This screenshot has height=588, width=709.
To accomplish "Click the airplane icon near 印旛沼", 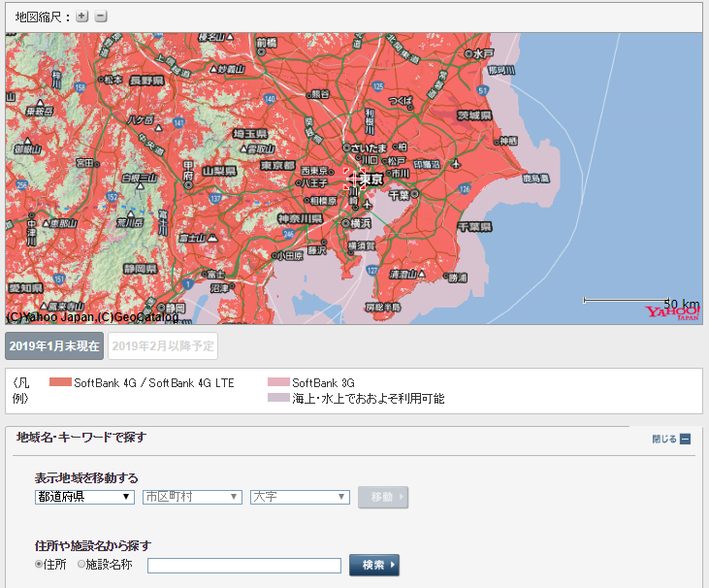I will [x=456, y=163].
